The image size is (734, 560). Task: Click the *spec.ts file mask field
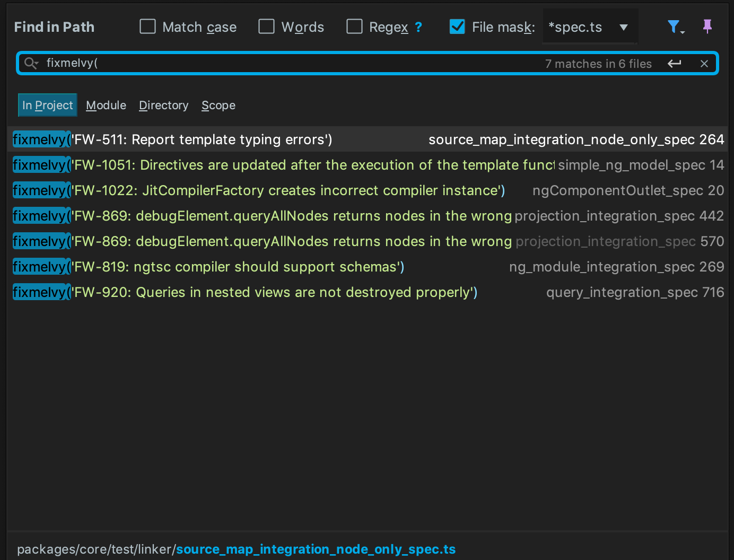pyautogui.click(x=575, y=27)
